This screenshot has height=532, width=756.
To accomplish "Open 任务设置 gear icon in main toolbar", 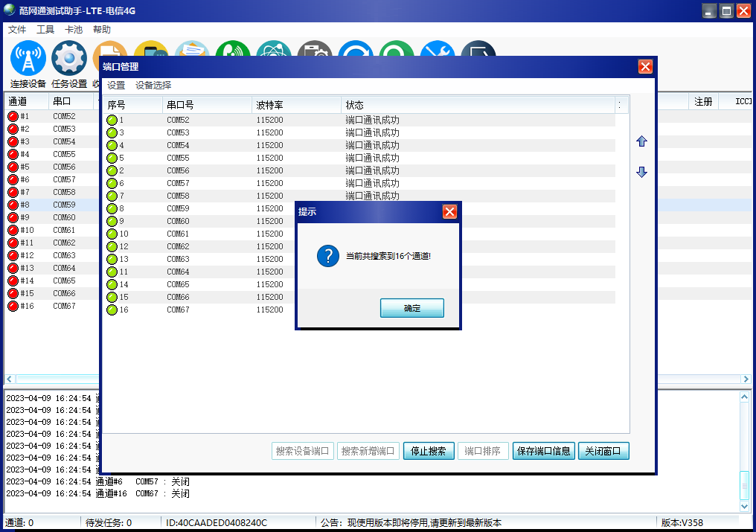I will click(69, 58).
